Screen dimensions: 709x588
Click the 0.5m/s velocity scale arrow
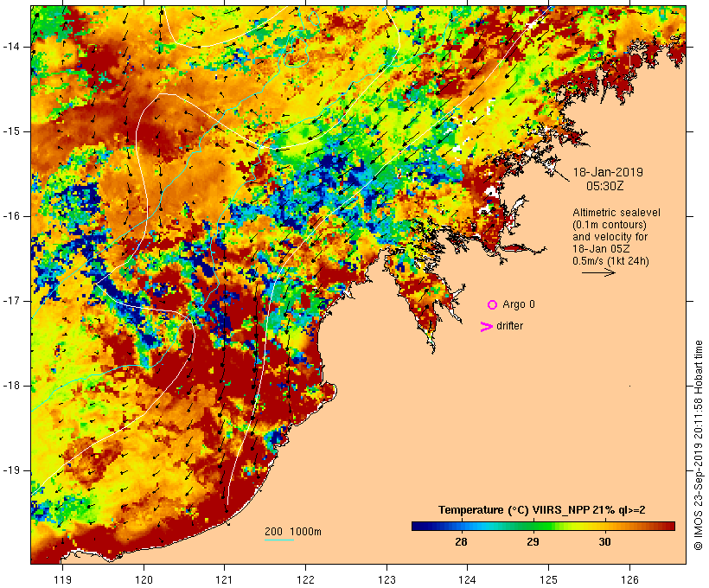598,272
